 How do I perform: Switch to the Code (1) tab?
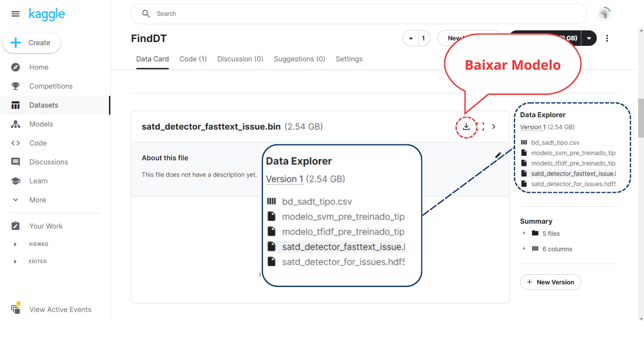click(193, 59)
